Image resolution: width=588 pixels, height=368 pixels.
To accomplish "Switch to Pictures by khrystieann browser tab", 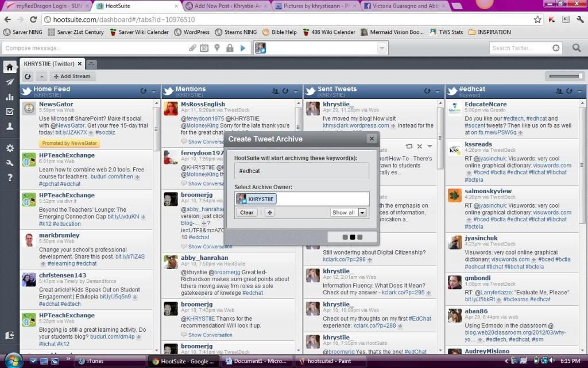I will click(x=316, y=6).
